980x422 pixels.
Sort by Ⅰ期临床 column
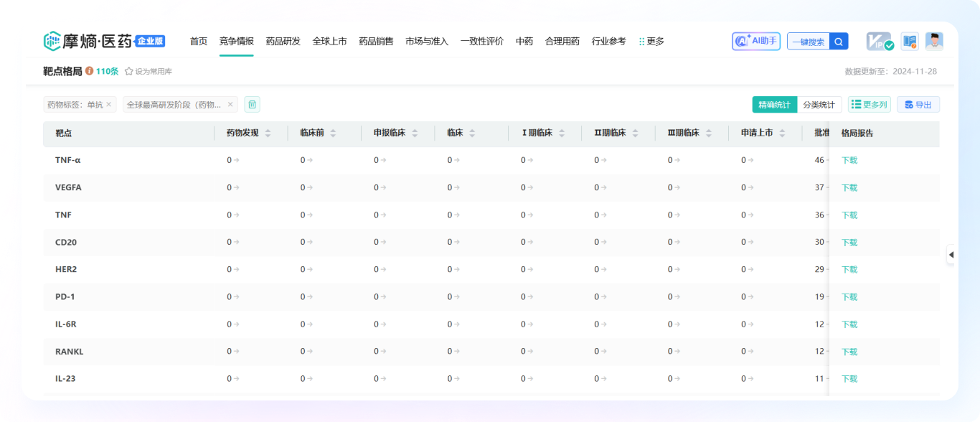(x=562, y=133)
